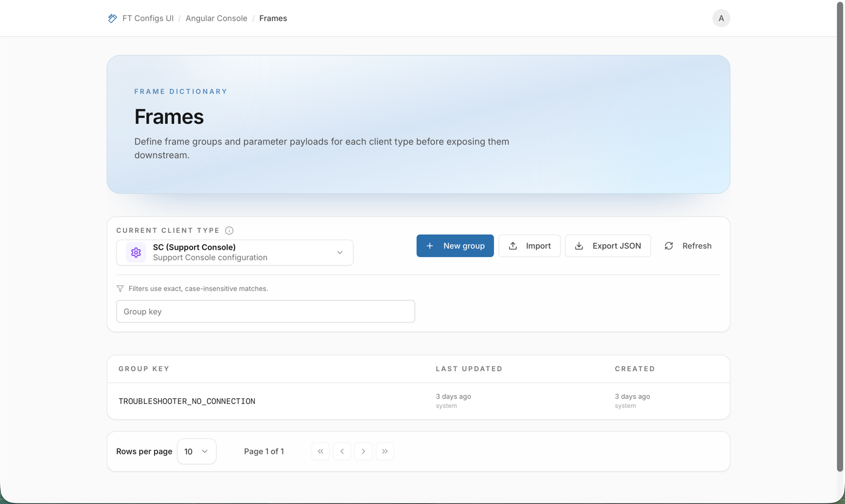Sort by LAST UPDATED column header
The height and width of the screenshot is (504, 845).
pyautogui.click(x=469, y=369)
